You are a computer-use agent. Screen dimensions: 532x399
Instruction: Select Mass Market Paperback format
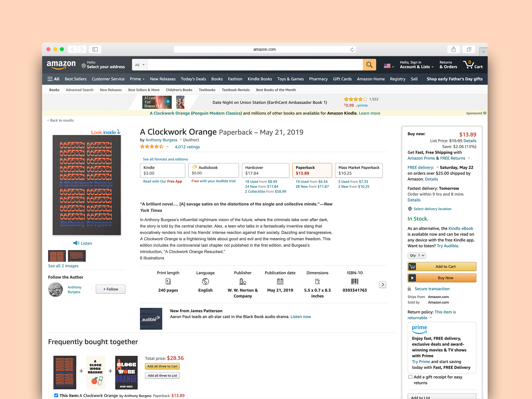[359, 170]
